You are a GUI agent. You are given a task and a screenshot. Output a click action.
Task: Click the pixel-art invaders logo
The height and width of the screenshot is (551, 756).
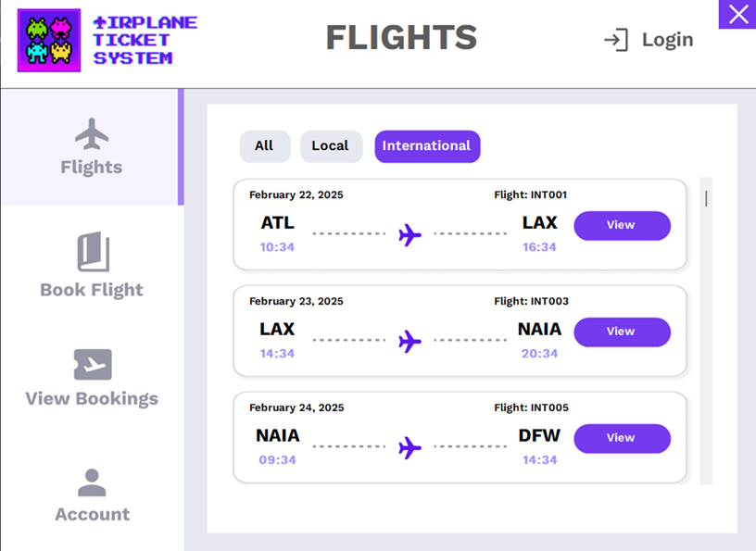49,41
